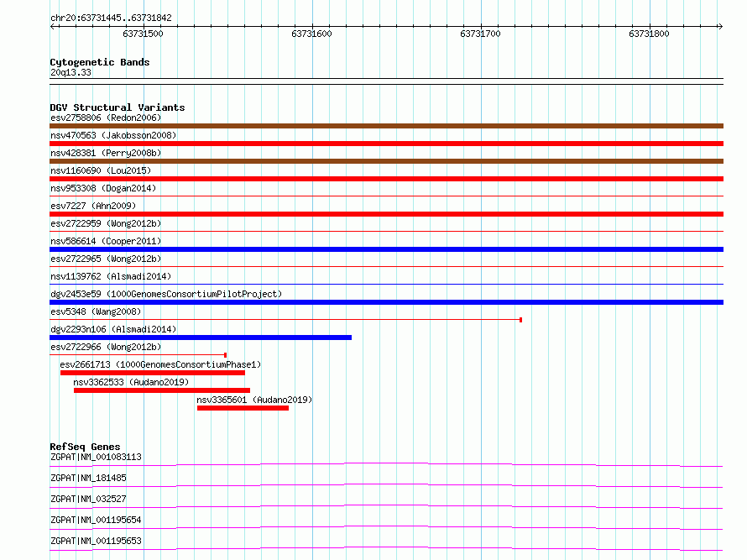The width and height of the screenshot is (747, 560).
Task: Click the nsv1139762 (Alsmadi2014) label
Action: coord(111,276)
